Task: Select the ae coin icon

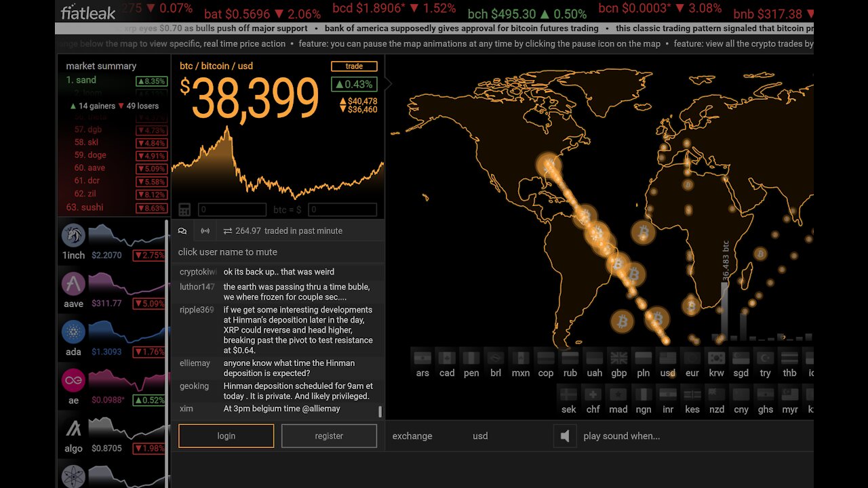Action: coord(73,380)
